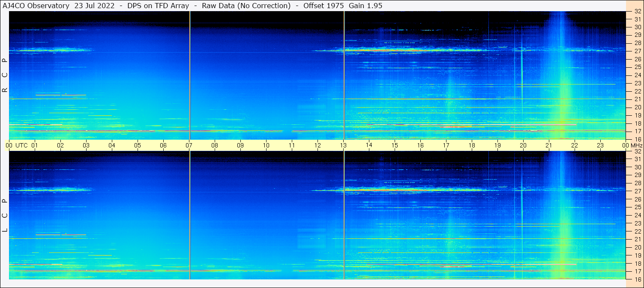The image size is (644, 288).
Task: Select the "Gain 1.95" value in header
Action: [x=365, y=6]
